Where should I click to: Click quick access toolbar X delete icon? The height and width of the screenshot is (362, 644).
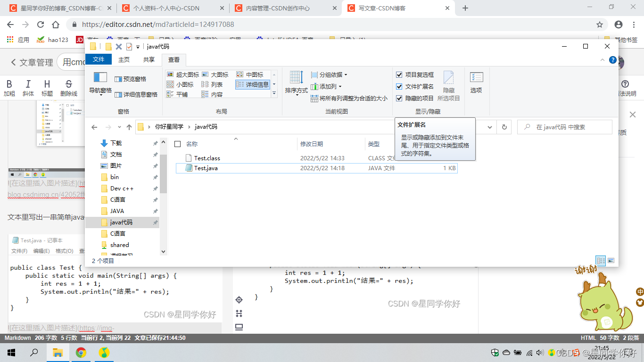(x=119, y=46)
